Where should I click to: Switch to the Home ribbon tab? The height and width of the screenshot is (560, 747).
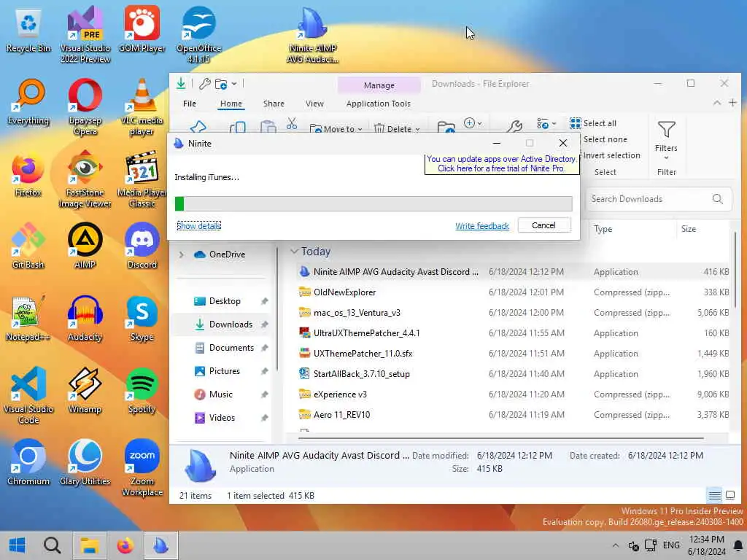pyautogui.click(x=231, y=104)
